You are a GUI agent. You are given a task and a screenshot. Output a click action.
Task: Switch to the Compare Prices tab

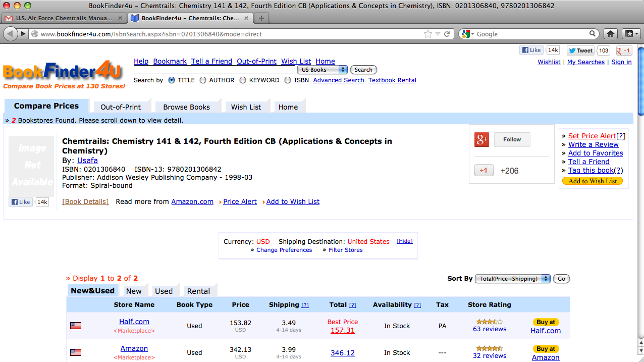[46, 106]
